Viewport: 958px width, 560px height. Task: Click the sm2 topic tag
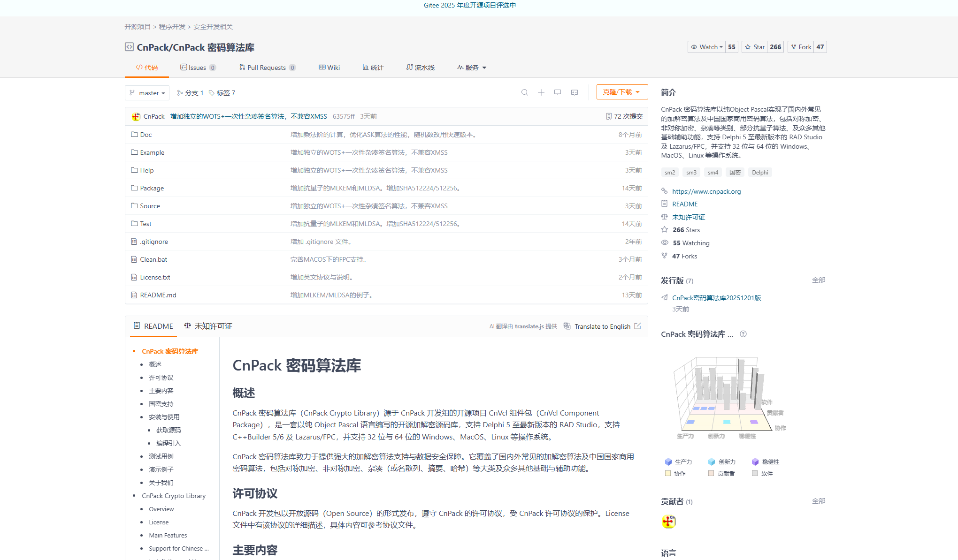click(669, 173)
